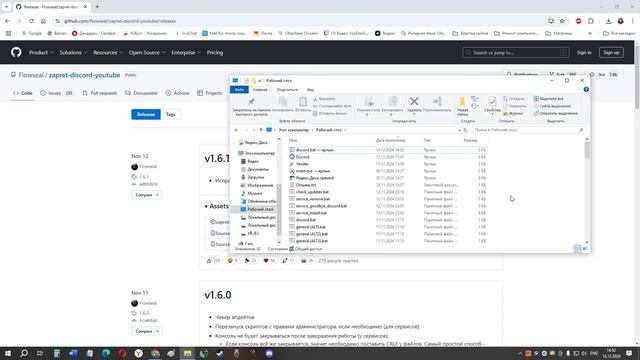
Task: Open the Resources dropdown in GitHub header
Action: tap(108, 52)
